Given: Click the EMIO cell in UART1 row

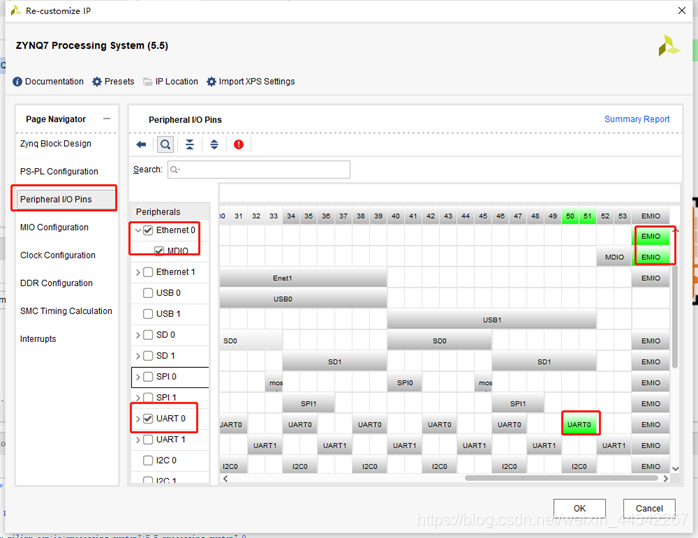Looking at the screenshot, I should point(650,445).
